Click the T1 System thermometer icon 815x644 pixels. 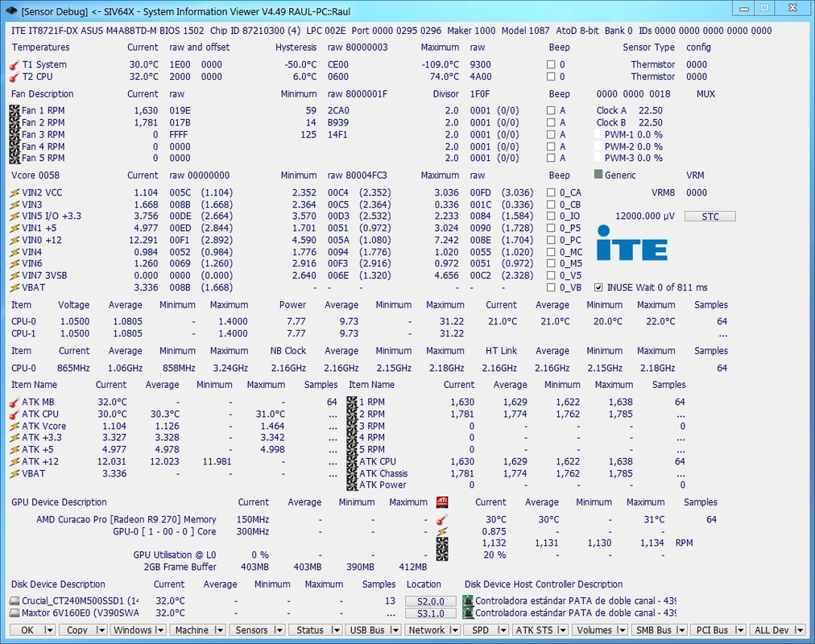[x=14, y=65]
